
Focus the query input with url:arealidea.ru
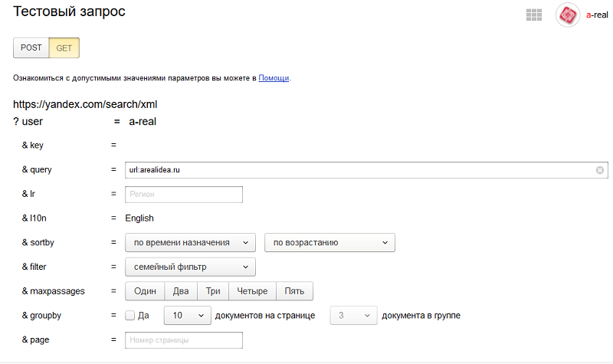coord(366,170)
